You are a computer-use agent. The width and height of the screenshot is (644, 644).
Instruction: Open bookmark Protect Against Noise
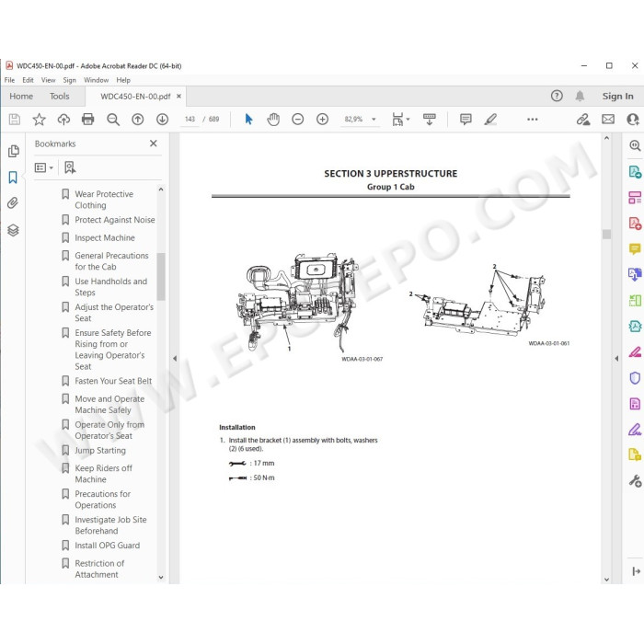click(x=115, y=220)
